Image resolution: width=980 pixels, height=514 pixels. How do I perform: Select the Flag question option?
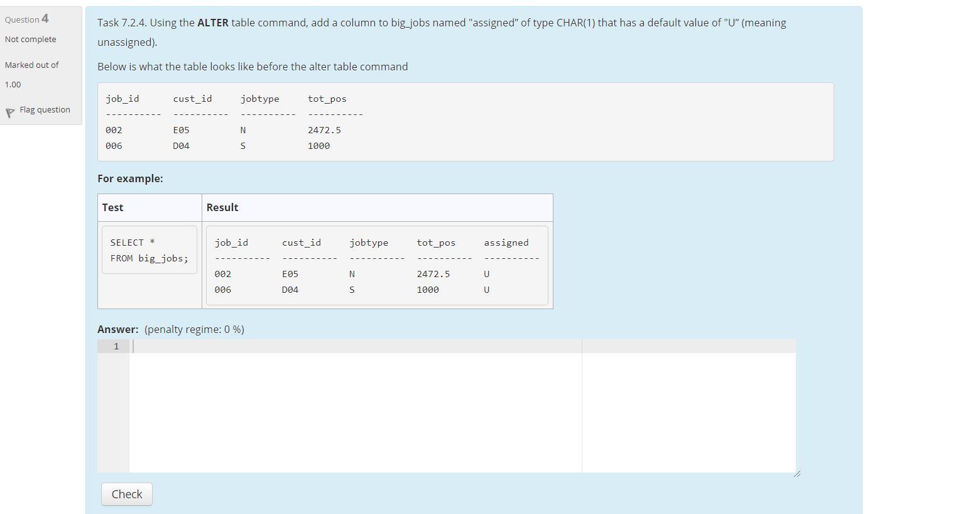point(45,109)
